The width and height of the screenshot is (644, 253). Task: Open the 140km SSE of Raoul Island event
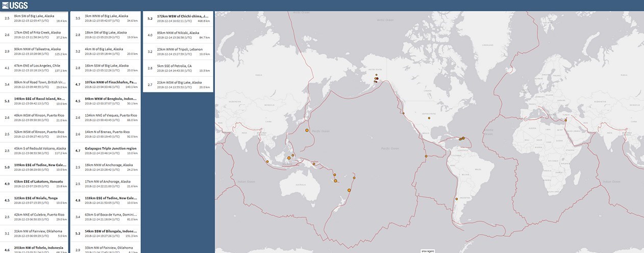point(35,101)
